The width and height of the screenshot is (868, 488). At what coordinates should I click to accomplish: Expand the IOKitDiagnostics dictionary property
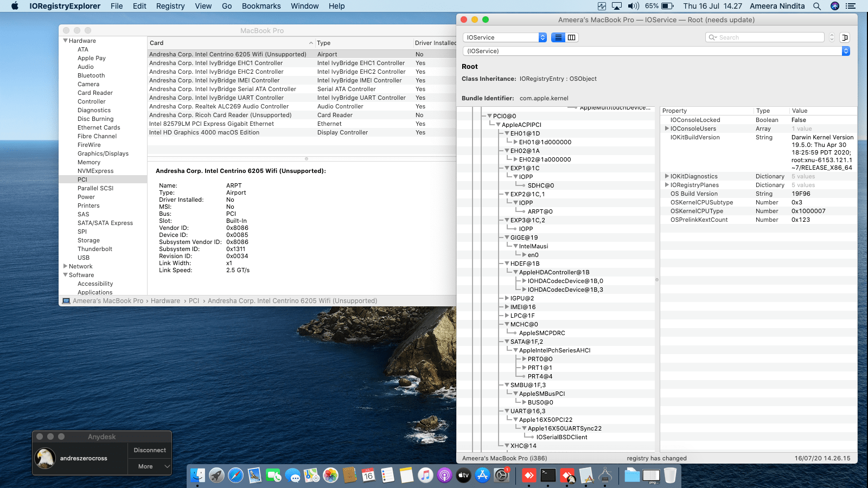click(x=667, y=176)
